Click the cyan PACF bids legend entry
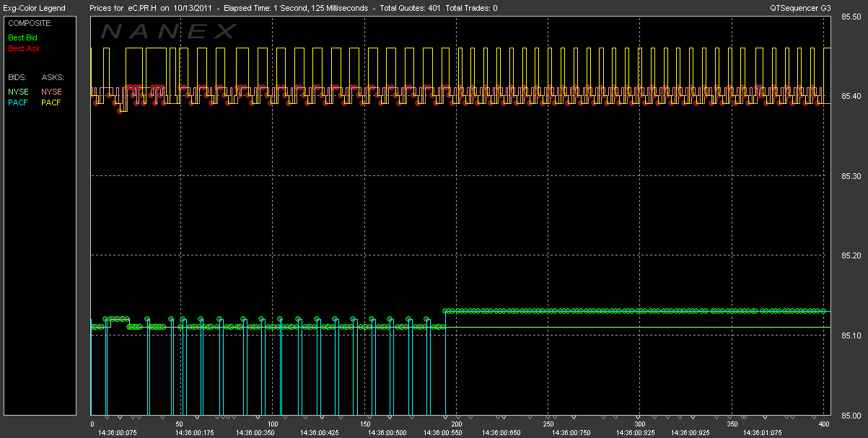This screenshot has height=438, width=868. tap(18, 102)
